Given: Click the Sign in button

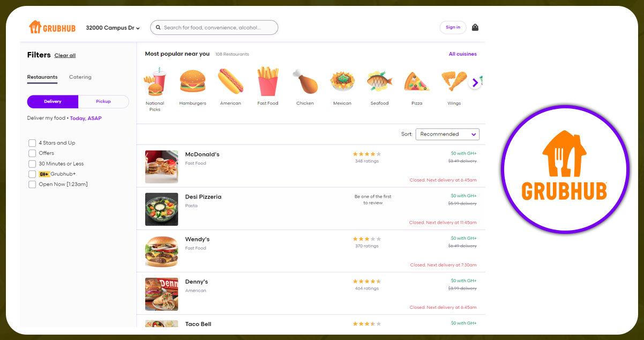Looking at the screenshot, I should [453, 27].
